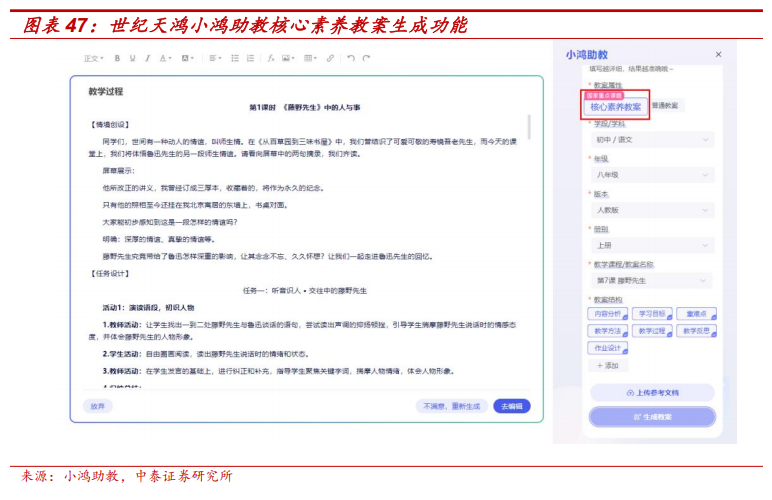Toggle the 教学过程 structure tag
Screen dimensions: 772x500
[x=652, y=331]
